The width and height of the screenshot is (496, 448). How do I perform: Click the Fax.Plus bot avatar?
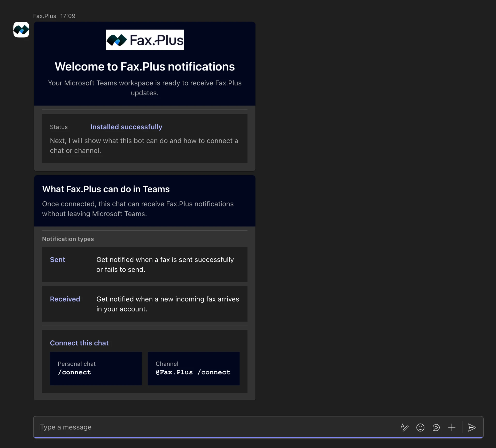[x=21, y=30]
